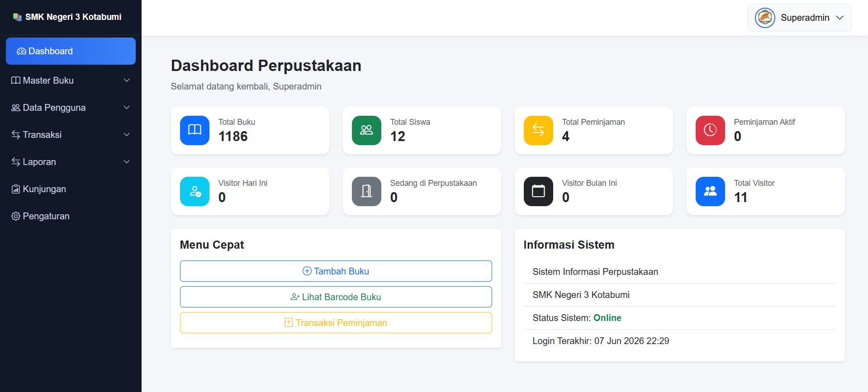
Task: Go to the Pengaturan page
Action: (x=71, y=216)
